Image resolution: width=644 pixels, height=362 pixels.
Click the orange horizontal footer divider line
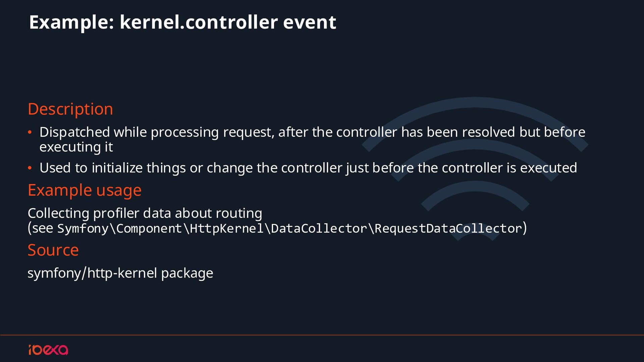[x=322, y=335]
